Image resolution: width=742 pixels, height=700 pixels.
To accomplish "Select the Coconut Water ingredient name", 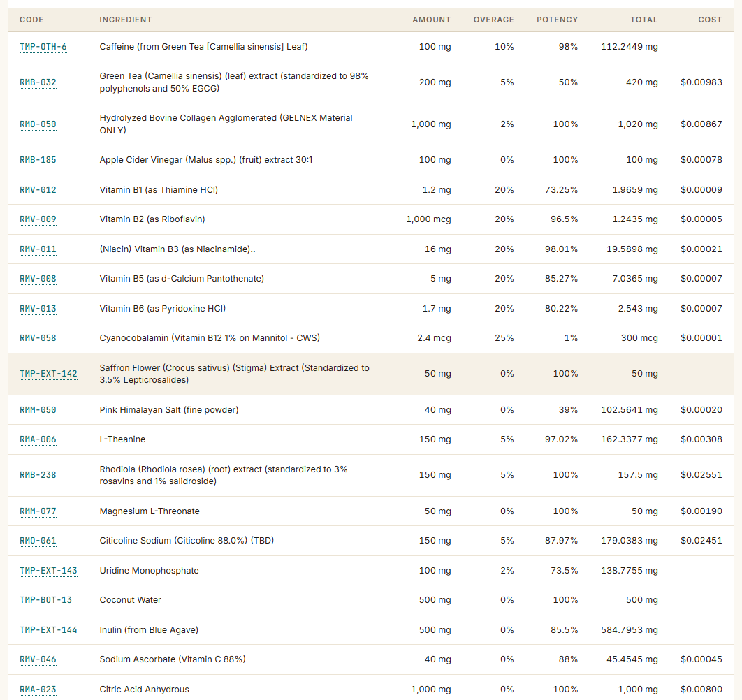I will point(130,600).
